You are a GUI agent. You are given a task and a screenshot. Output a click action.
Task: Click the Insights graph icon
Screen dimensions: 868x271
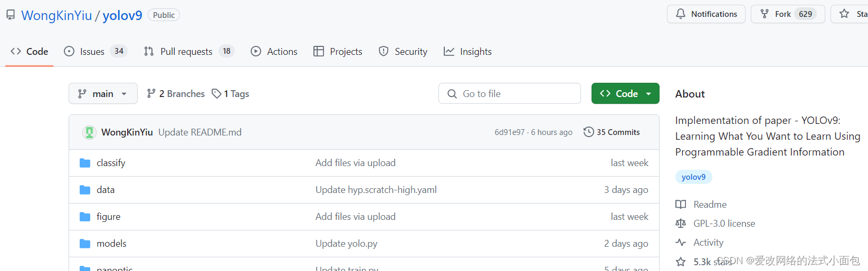click(449, 51)
